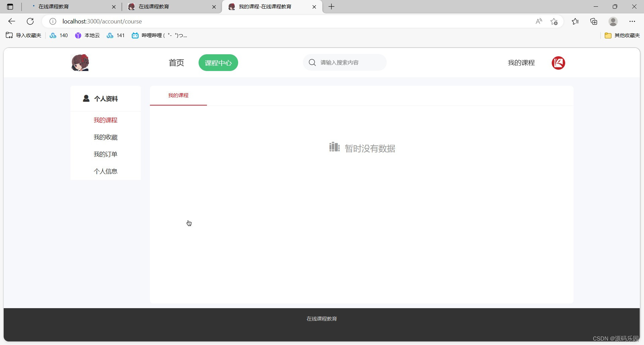
Task: Open the 本地云 bookmark
Action: [x=87, y=35]
